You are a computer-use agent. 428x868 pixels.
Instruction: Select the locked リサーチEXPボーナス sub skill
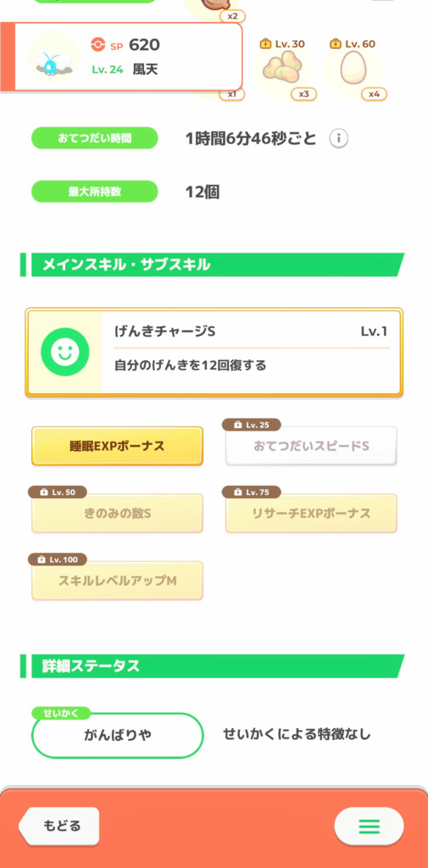point(311,514)
